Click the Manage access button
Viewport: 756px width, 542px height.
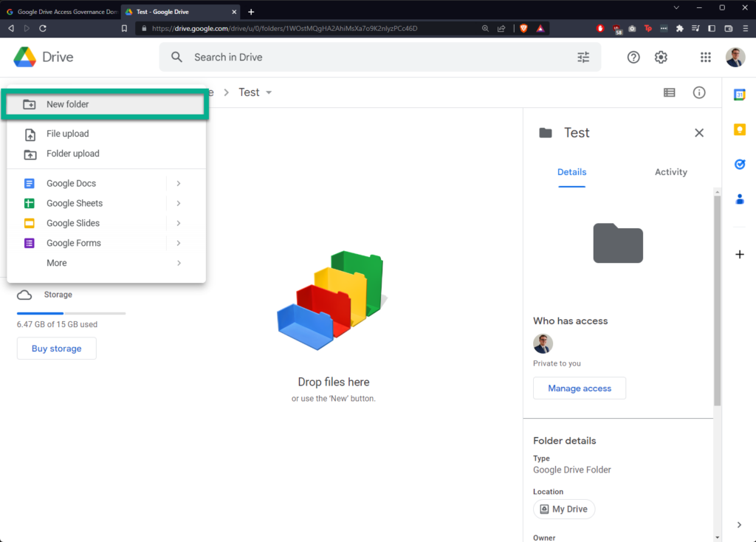coord(580,388)
